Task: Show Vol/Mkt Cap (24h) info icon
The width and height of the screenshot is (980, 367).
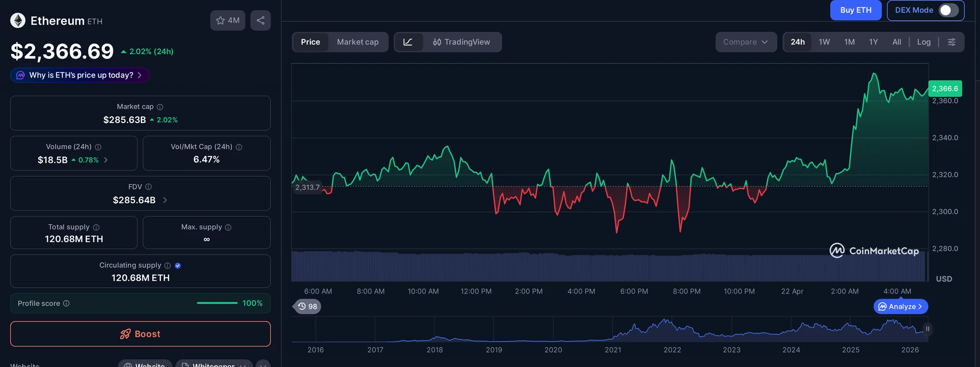Action: [239, 147]
